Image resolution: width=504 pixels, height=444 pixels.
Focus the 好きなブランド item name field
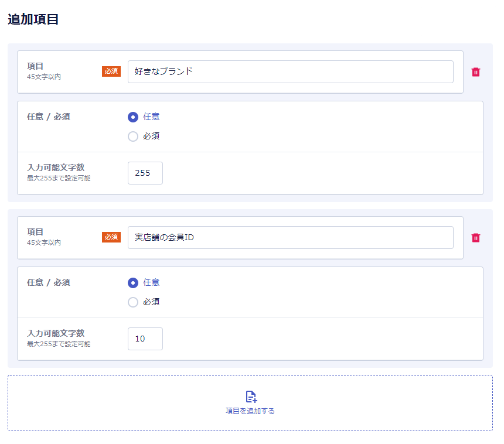tap(290, 71)
